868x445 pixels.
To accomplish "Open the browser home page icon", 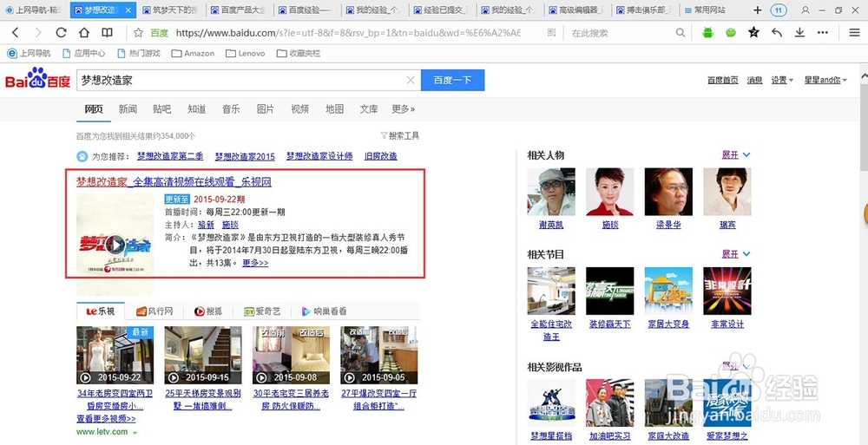I will pyautogui.click(x=84, y=33).
